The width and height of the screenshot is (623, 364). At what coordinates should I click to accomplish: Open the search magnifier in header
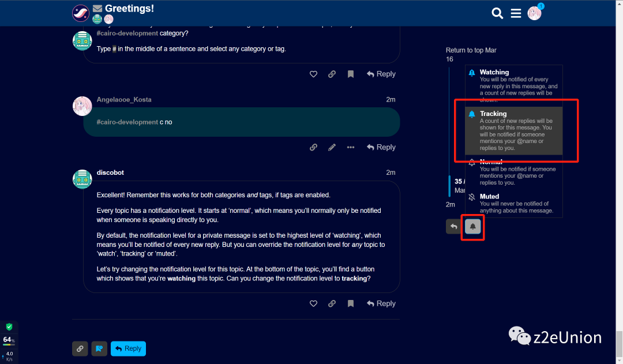(497, 13)
